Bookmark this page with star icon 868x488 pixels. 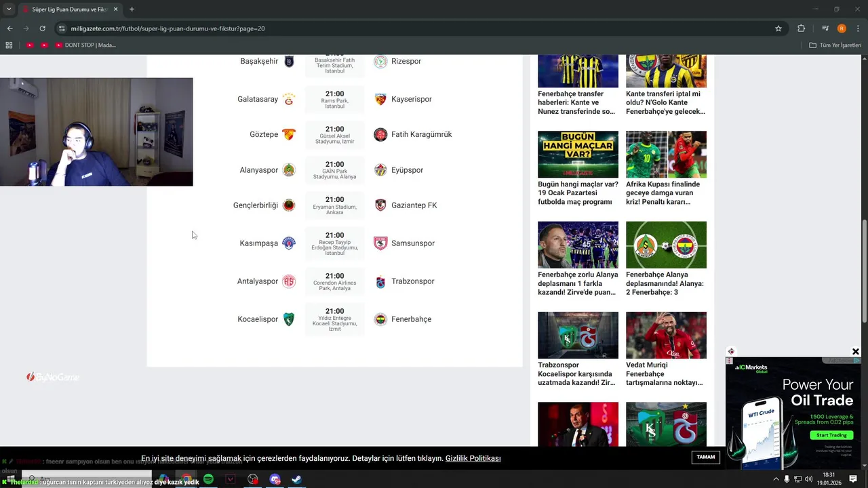tap(778, 28)
